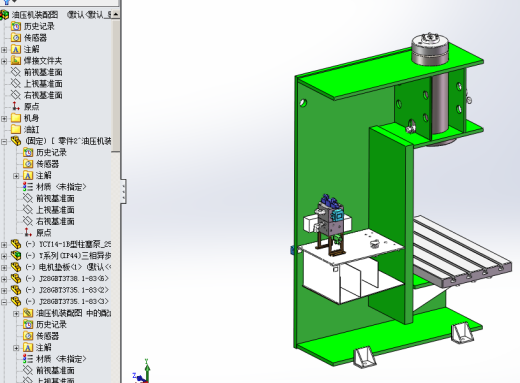Select the (固定) 零件2 part icon
This screenshot has height=383, width=520.
pyautogui.click(x=16, y=141)
